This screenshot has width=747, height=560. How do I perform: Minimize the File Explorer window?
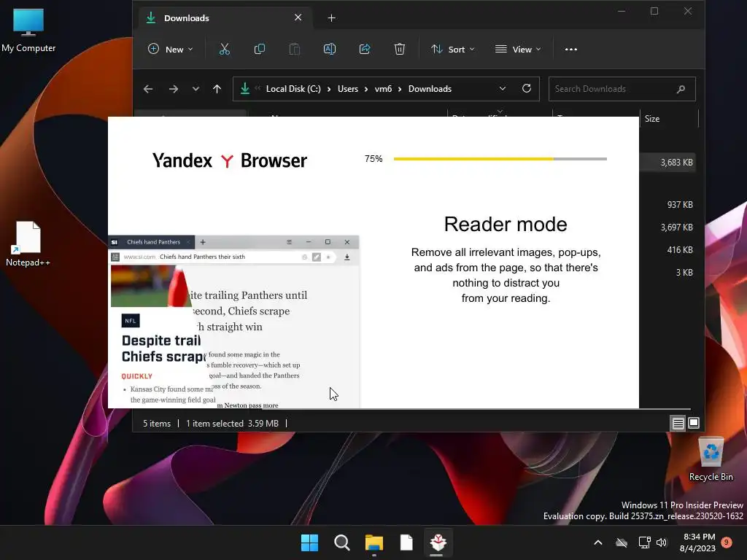tap(622, 11)
